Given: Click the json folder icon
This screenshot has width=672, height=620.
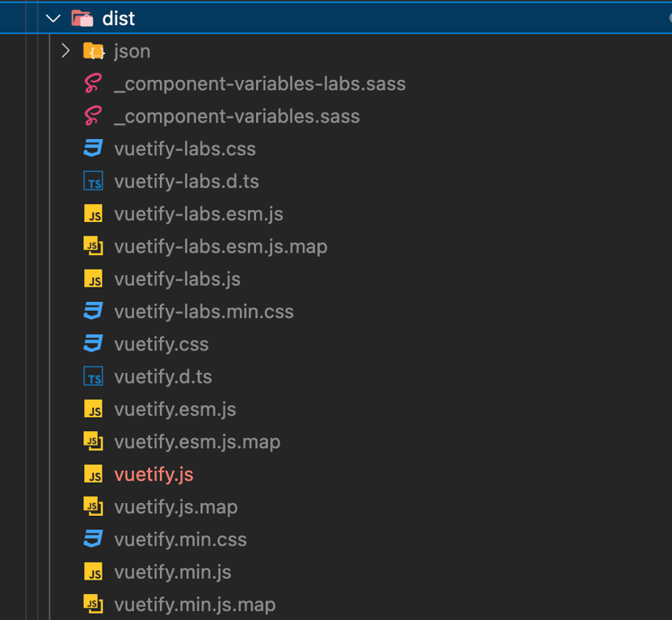Looking at the screenshot, I should tap(94, 52).
